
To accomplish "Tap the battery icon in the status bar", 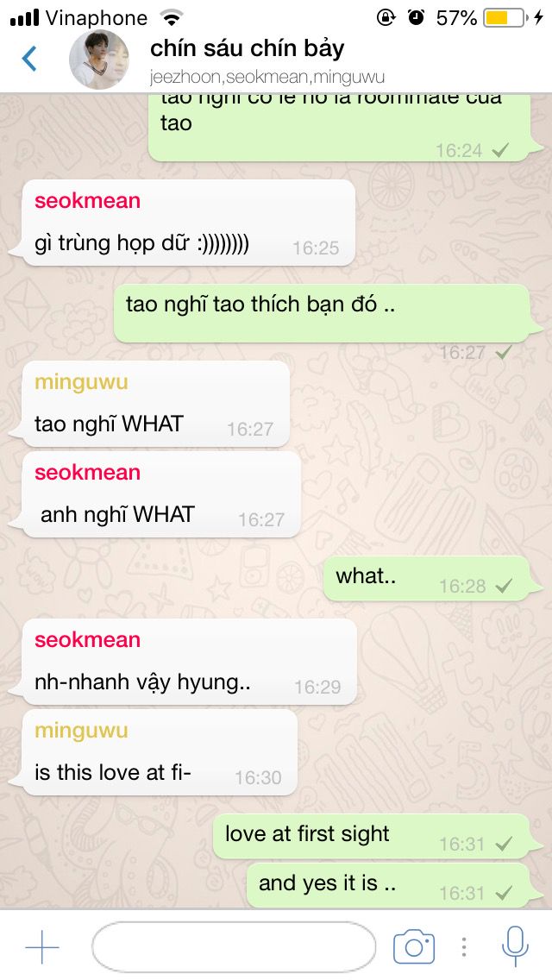I will 505,17.
